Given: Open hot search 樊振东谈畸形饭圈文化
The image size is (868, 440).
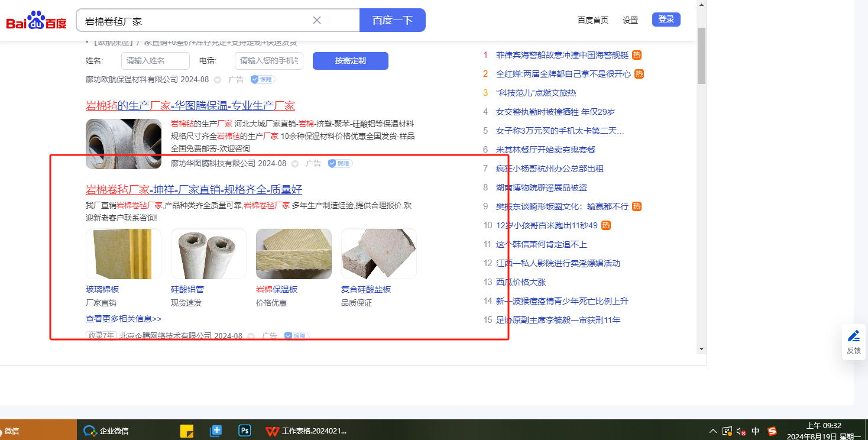Looking at the screenshot, I should tap(562, 206).
